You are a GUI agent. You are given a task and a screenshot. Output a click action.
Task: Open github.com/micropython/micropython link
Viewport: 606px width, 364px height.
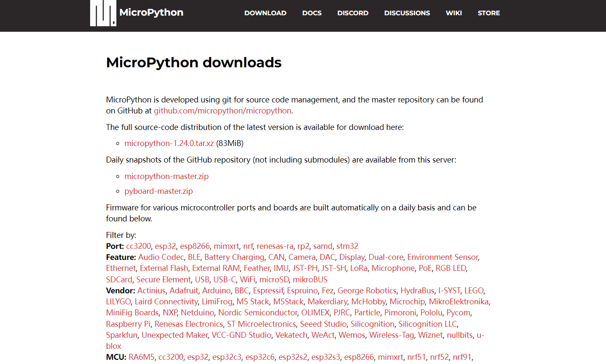[x=223, y=111]
